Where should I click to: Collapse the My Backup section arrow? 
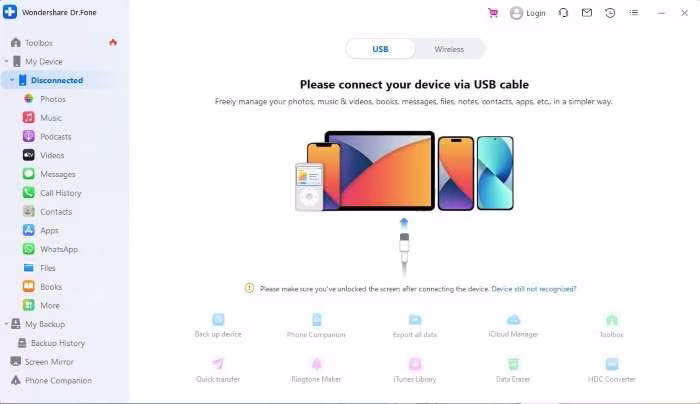[6, 324]
